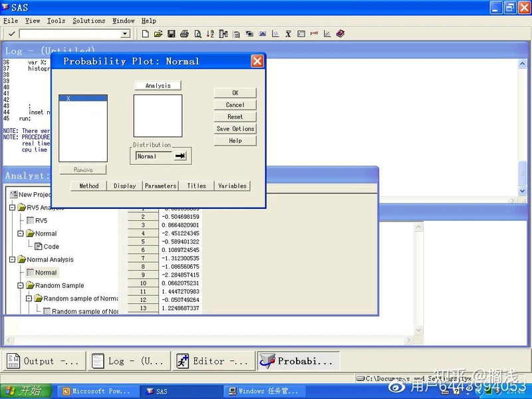The height and width of the screenshot is (399, 532).
Task: Click row header 10 in data table
Action: [143, 283]
